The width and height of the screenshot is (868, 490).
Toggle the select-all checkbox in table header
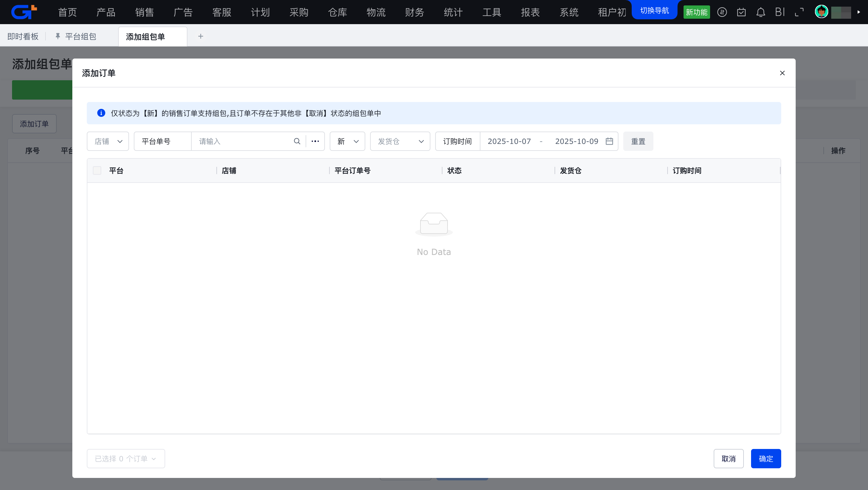[97, 171]
